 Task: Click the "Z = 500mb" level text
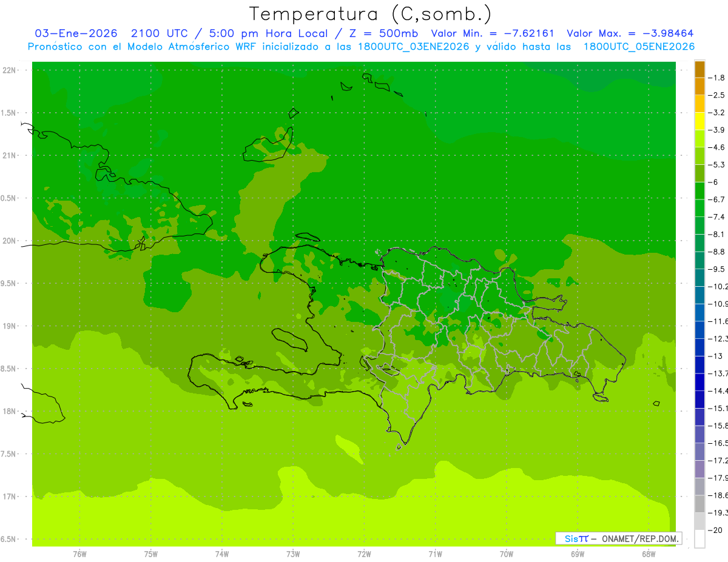tap(385, 33)
